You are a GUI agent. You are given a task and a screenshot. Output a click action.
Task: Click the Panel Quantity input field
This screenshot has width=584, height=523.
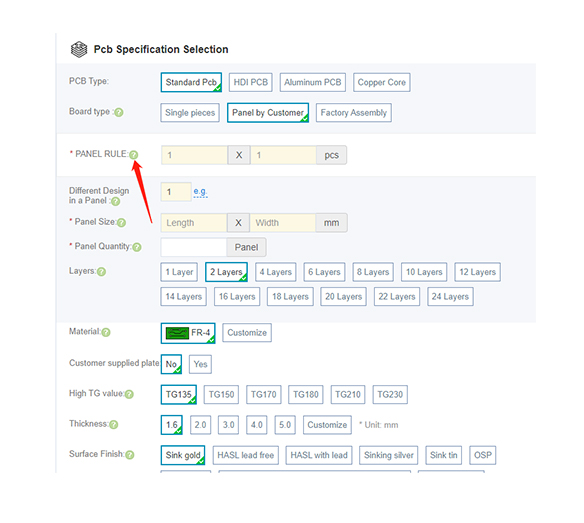(194, 247)
